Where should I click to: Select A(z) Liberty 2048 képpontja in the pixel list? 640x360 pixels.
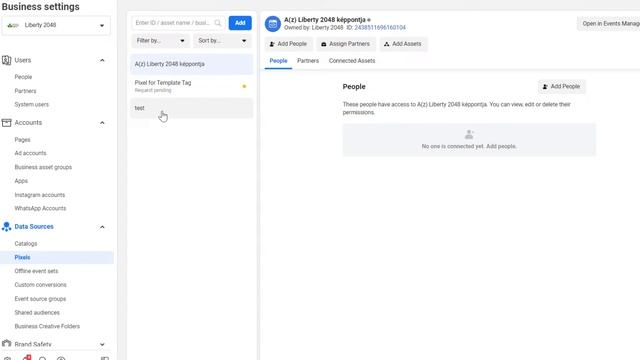(191, 64)
